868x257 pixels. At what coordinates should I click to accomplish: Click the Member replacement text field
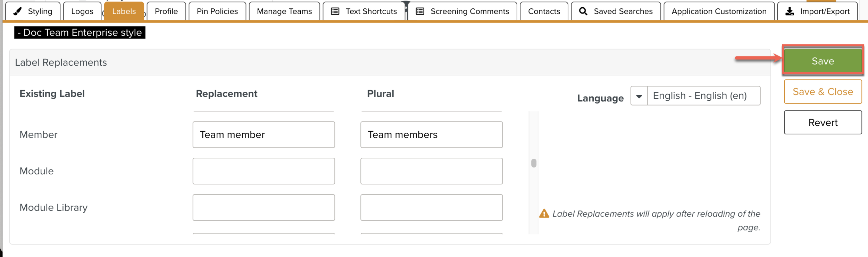(x=264, y=135)
